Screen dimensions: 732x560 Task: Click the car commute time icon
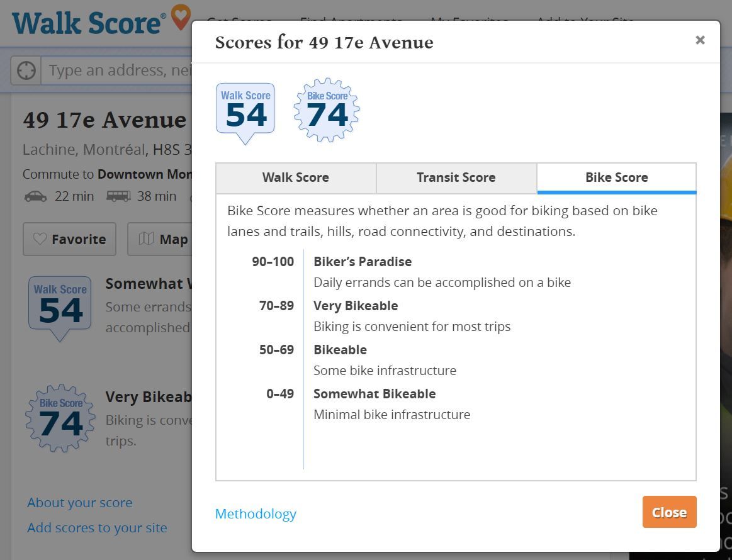(x=35, y=196)
